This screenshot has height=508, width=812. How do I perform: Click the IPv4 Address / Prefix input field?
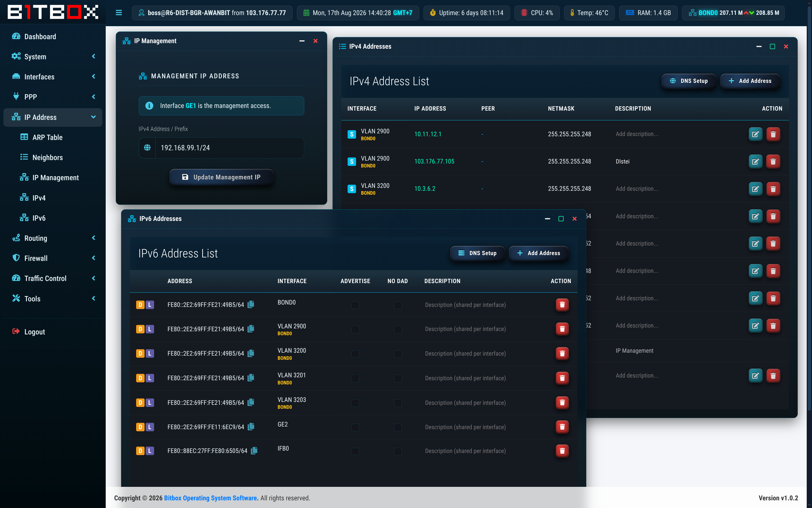tap(229, 147)
